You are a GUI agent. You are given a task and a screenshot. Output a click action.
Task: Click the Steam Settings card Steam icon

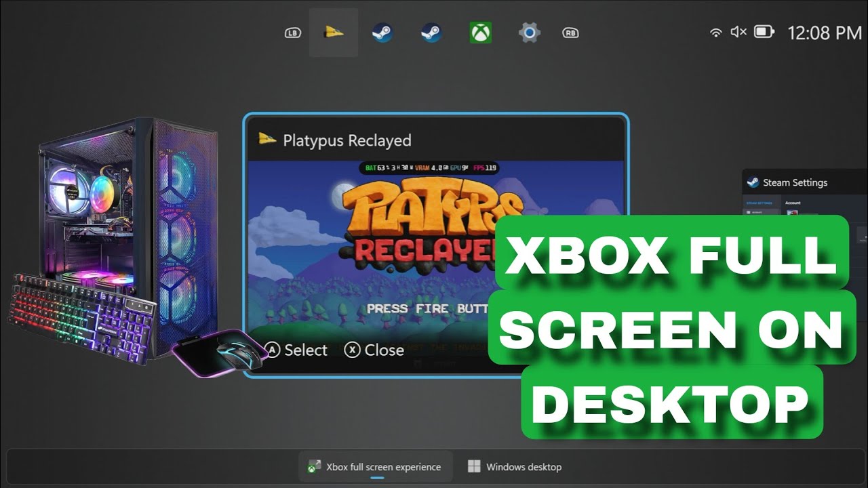tap(753, 182)
